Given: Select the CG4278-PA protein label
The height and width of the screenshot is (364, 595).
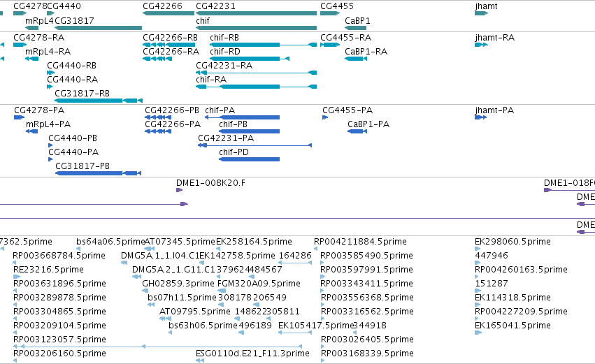Looking at the screenshot, I should [x=39, y=110].
